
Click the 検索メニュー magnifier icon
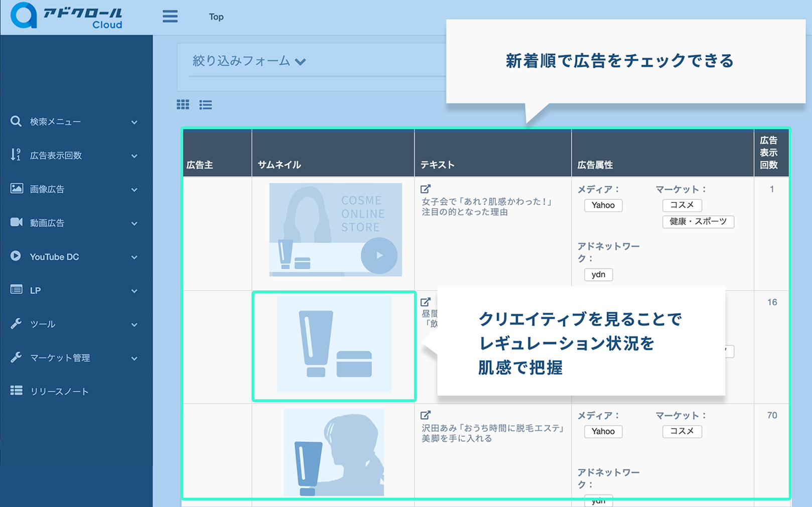point(15,121)
